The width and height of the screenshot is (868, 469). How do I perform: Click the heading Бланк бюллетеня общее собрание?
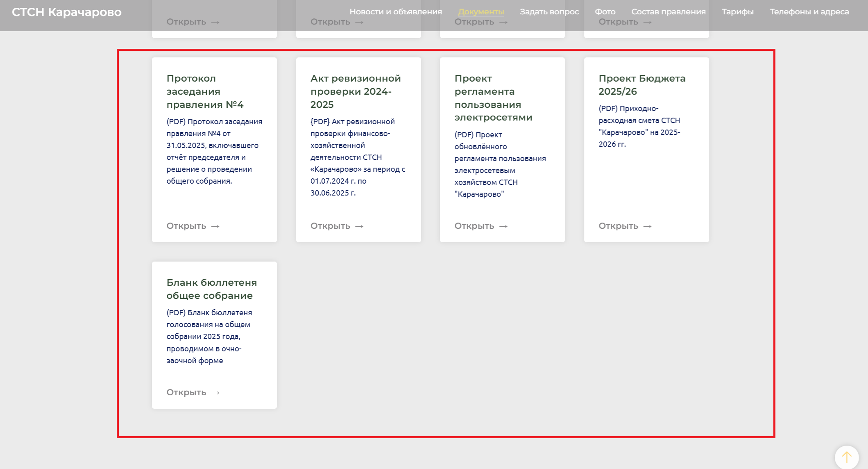[212, 289]
